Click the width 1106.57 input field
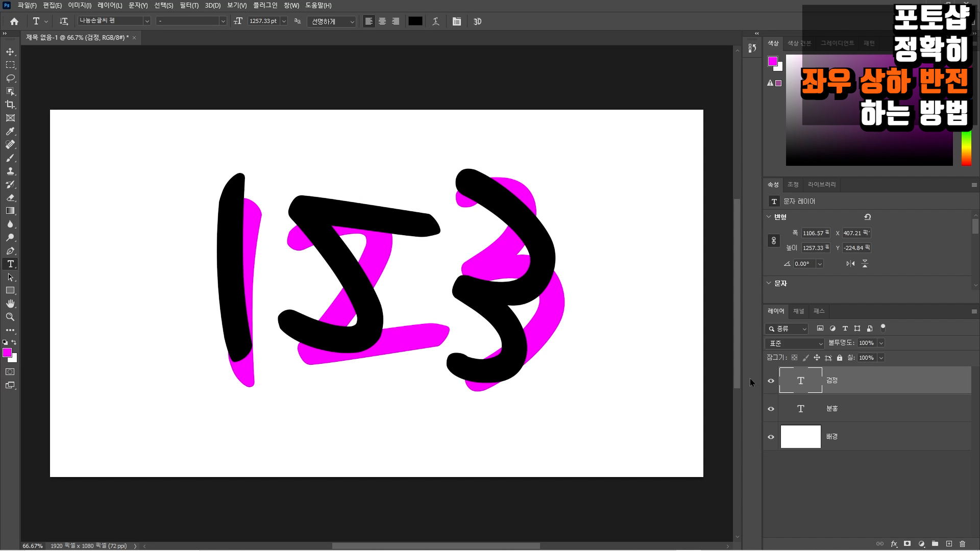The width and height of the screenshot is (980, 551). [815, 233]
